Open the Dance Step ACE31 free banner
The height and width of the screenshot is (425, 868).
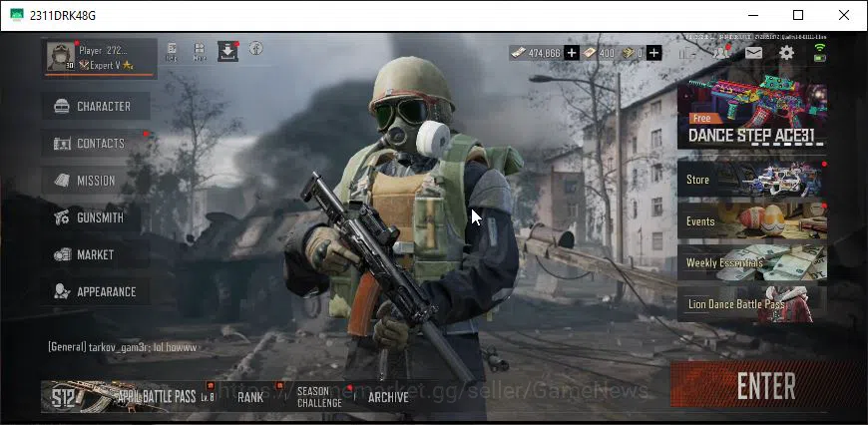751,111
